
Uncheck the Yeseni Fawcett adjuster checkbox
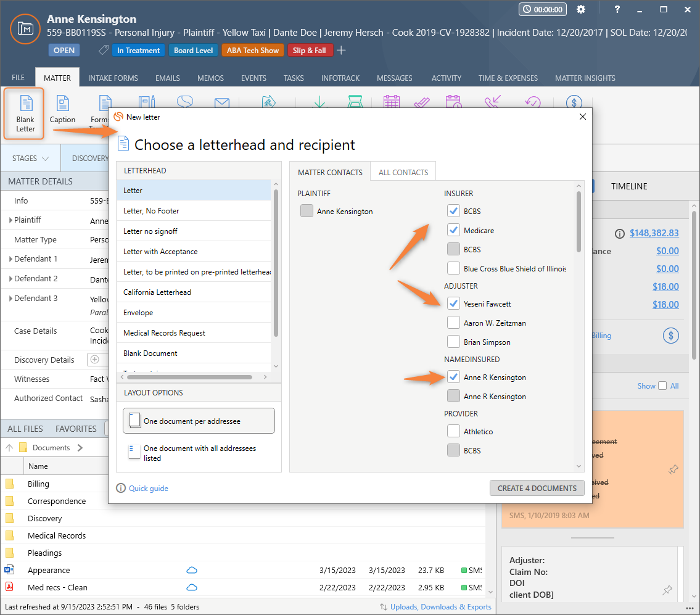click(453, 303)
